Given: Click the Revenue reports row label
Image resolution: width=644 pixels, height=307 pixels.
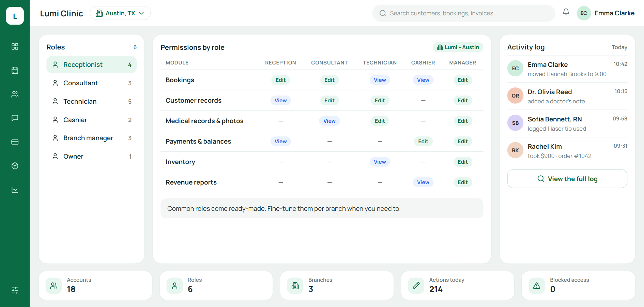Looking at the screenshot, I should tap(191, 182).
